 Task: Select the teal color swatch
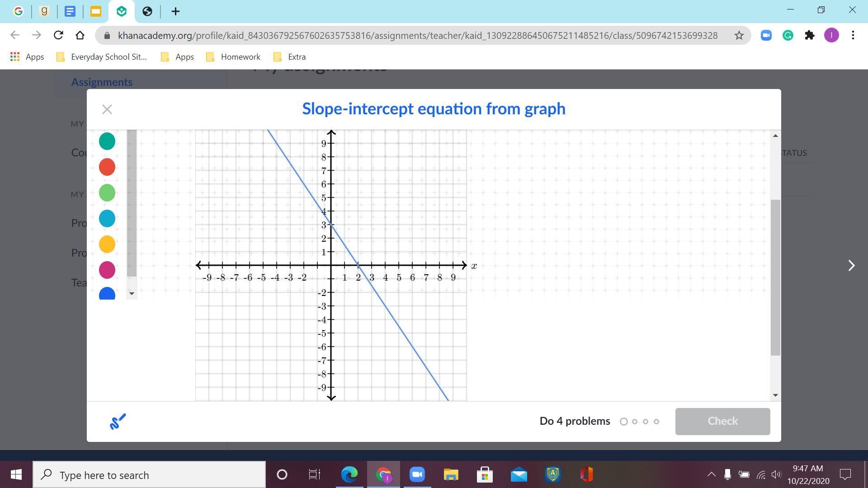coord(107,141)
